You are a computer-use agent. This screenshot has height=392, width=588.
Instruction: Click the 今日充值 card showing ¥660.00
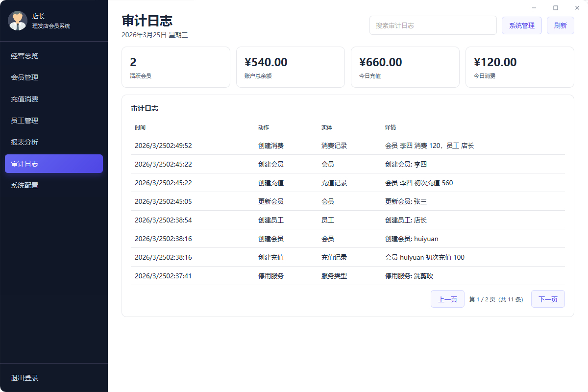tap(405, 67)
